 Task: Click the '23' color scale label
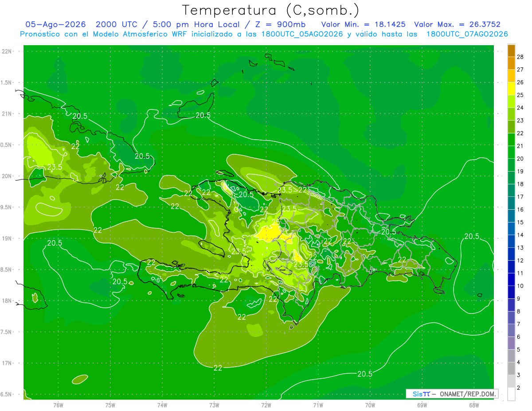pyautogui.click(x=520, y=120)
